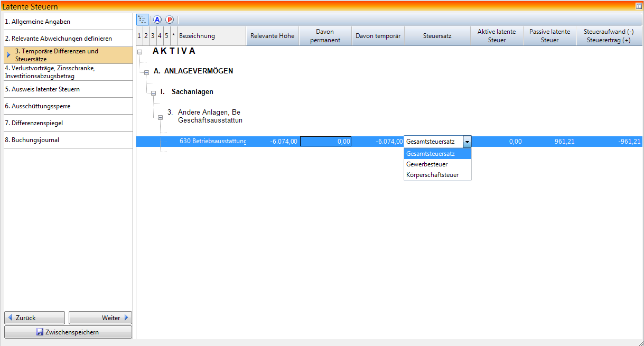
Task: Click the window options icon in title bar
Action: pos(638,6)
